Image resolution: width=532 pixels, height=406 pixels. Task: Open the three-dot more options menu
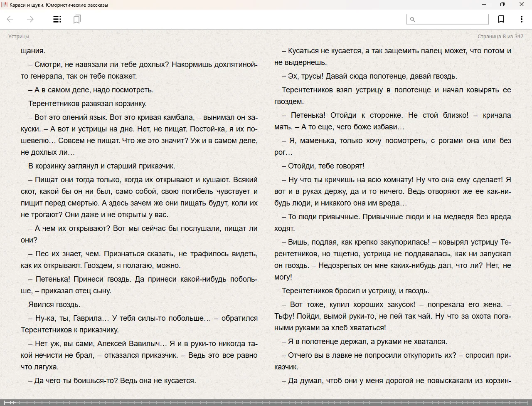(x=521, y=19)
